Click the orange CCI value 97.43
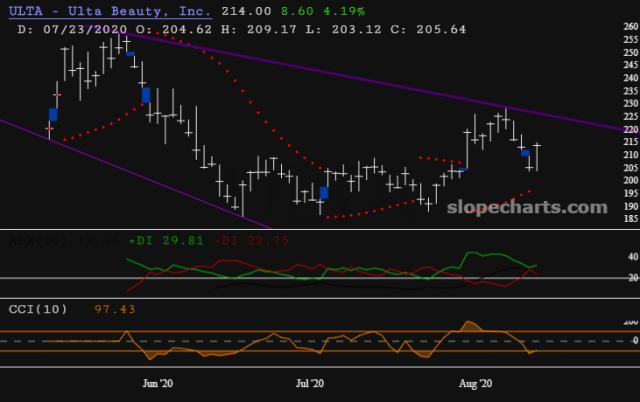640x402 pixels. click(x=115, y=309)
